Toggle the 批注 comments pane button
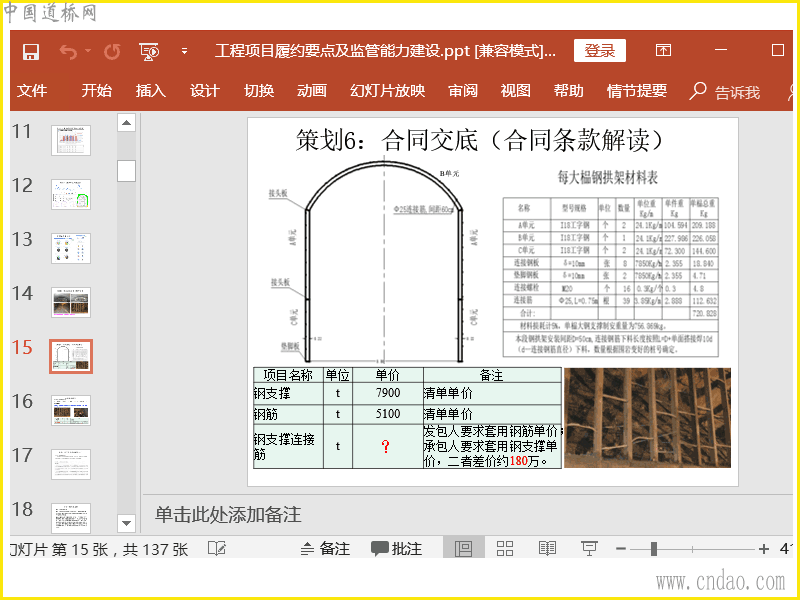 [x=397, y=549]
